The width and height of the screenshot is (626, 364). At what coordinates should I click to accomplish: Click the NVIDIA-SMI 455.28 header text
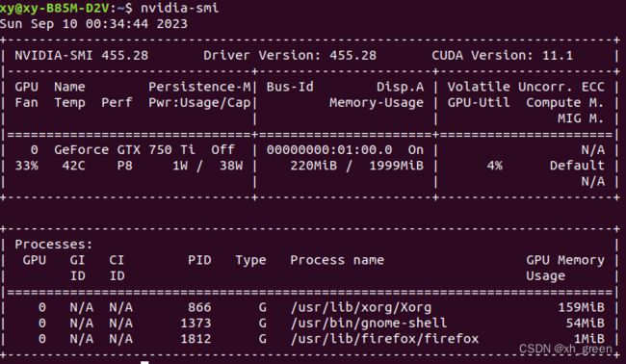(82, 55)
